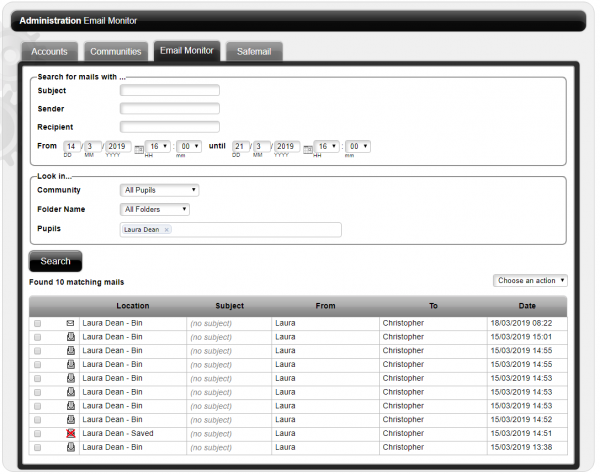Open the From date calendar picker icon
Image resolution: width=600 pixels, height=474 pixels.
[139, 147]
